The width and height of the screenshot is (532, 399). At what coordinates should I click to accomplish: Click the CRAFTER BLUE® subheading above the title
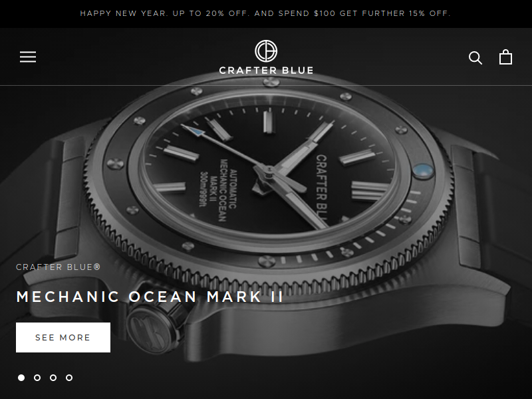point(59,267)
